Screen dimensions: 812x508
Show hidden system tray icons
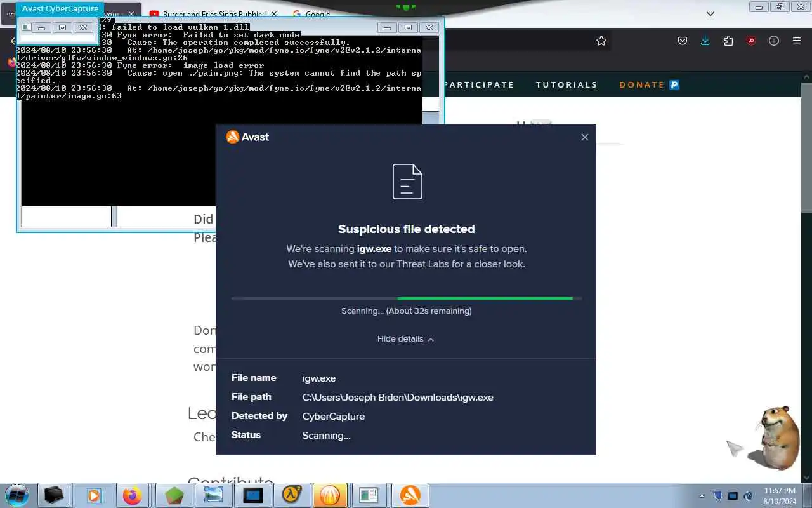(702, 496)
